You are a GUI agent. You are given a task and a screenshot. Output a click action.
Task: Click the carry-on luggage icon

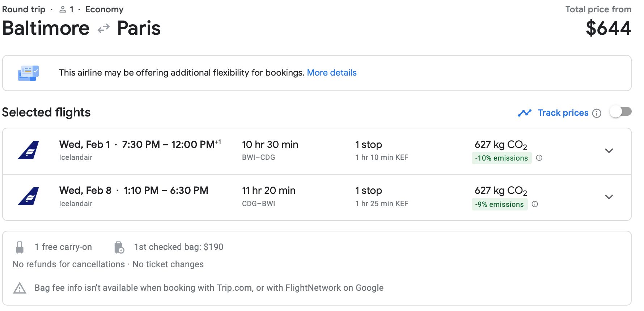[20, 247]
